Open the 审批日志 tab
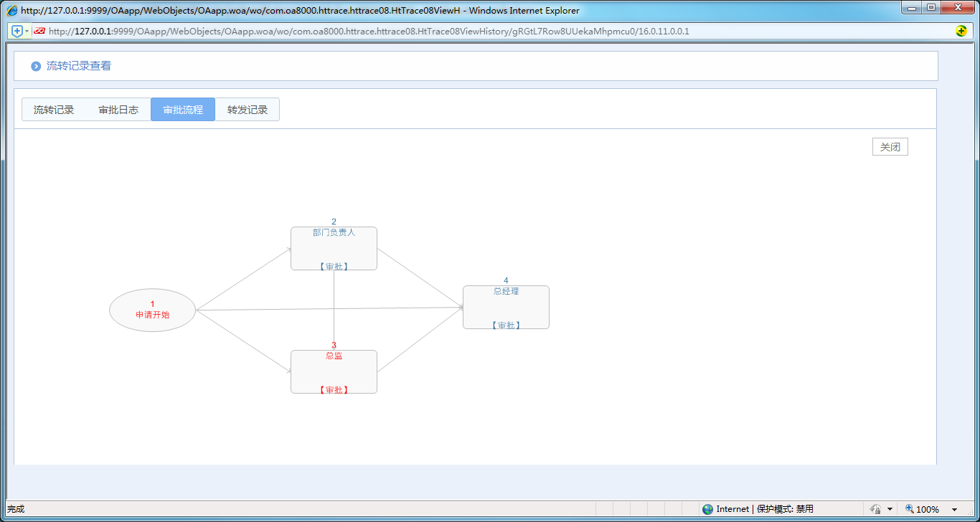 [118, 110]
